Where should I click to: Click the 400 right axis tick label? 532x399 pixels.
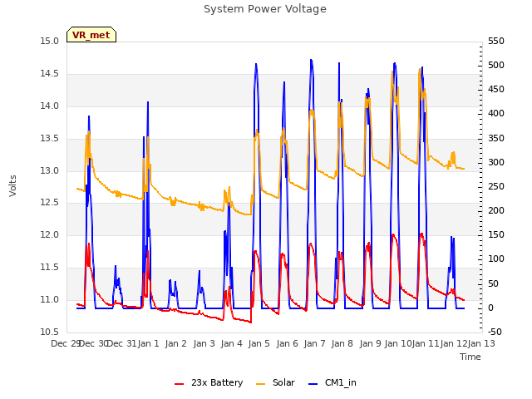(x=496, y=113)
